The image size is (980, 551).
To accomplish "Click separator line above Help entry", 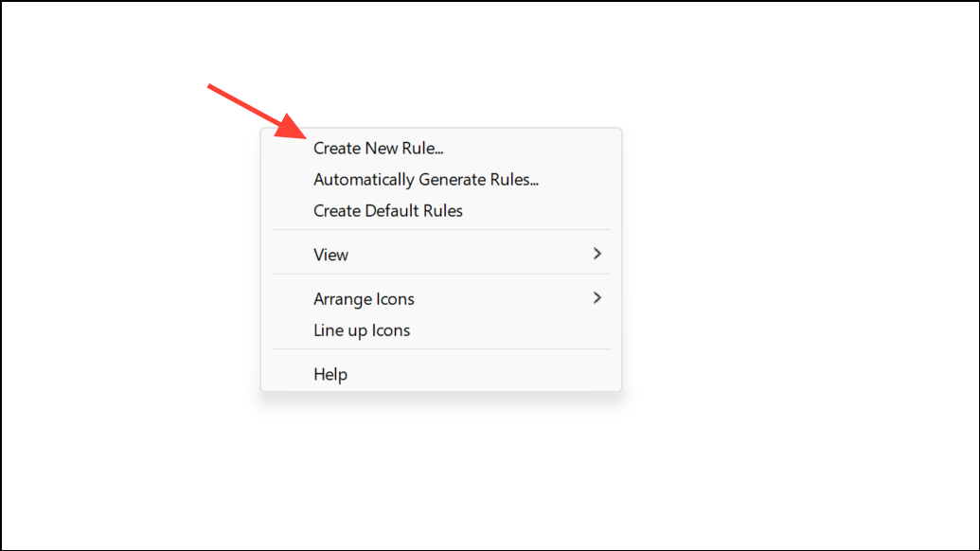I will pos(441,348).
